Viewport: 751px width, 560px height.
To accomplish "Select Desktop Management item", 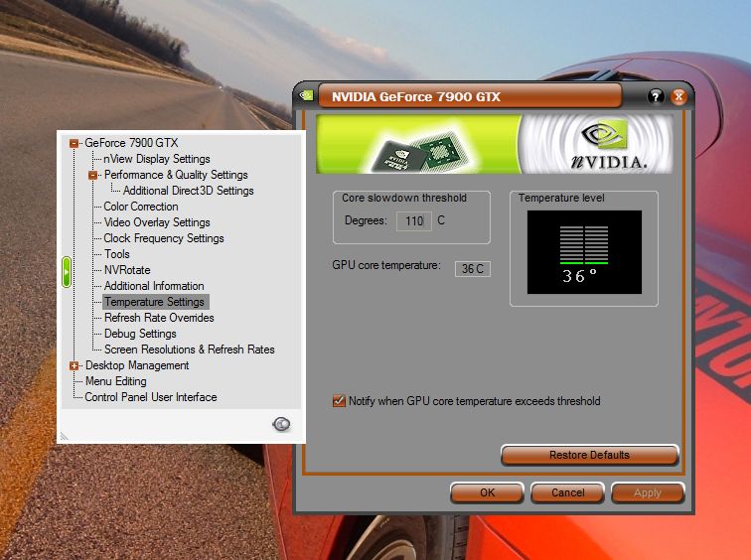I will coord(137,365).
